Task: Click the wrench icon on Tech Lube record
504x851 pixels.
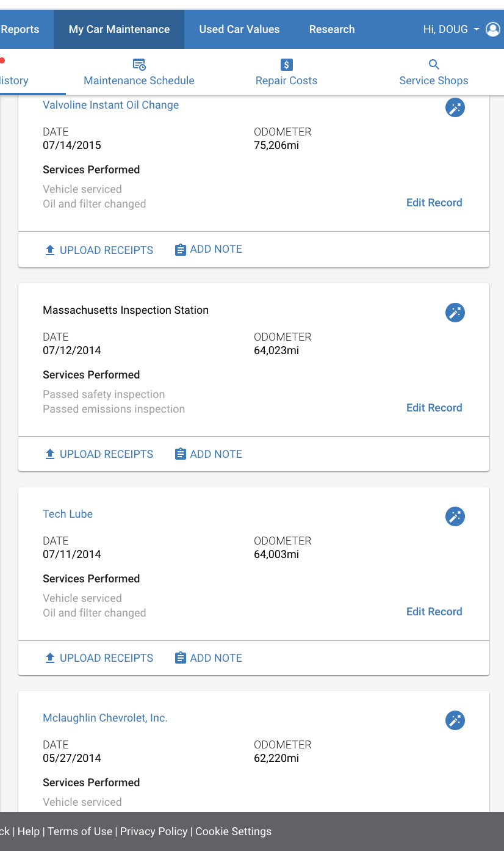Action: pos(455,516)
